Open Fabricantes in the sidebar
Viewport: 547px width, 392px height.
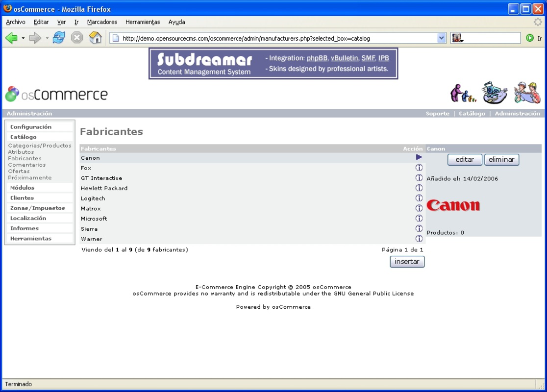point(25,158)
